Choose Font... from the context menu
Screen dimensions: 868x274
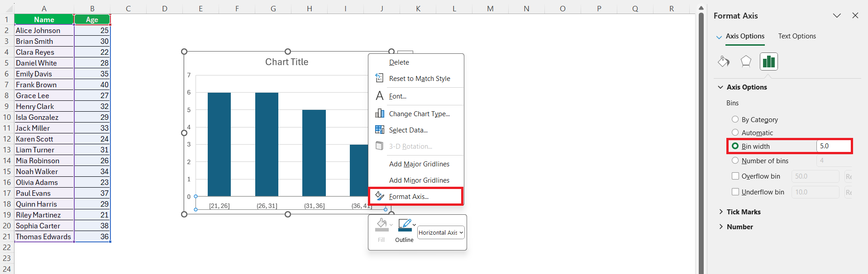[x=416, y=96]
